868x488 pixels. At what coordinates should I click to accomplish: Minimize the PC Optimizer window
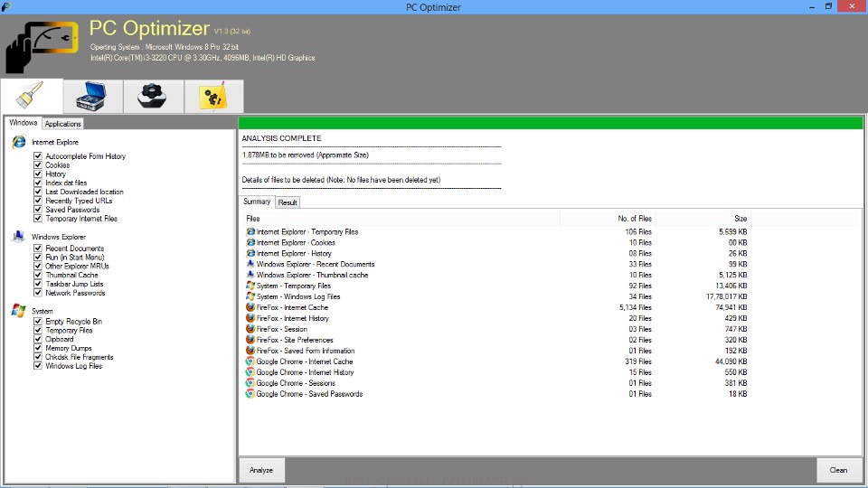point(812,6)
